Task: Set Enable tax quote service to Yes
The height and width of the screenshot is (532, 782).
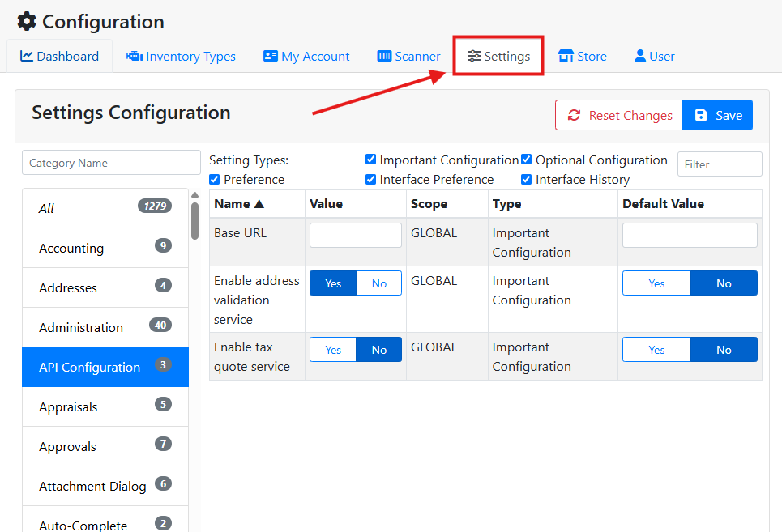Action: 333,350
